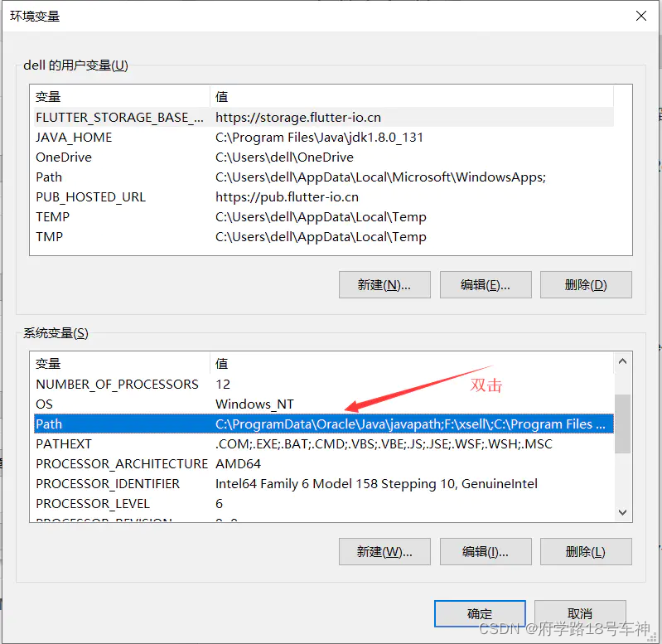Click 变量 column header in user list

pos(122,97)
